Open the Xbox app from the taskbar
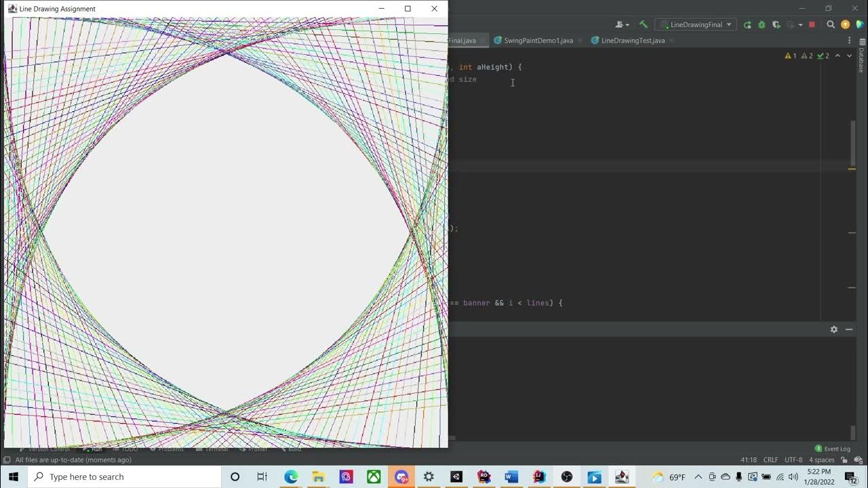Image resolution: width=868 pixels, height=488 pixels. pyautogui.click(x=374, y=476)
